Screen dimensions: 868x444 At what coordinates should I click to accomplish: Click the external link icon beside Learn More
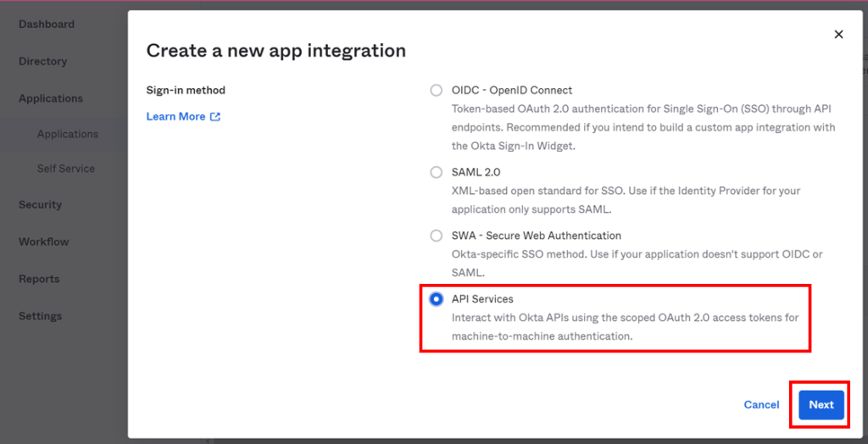pos(215,117)
